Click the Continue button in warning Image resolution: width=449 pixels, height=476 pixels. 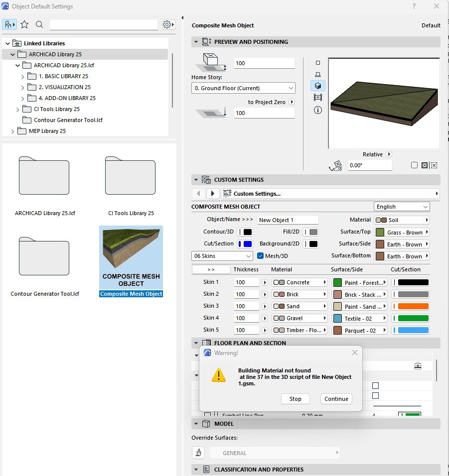coord(336,399)
